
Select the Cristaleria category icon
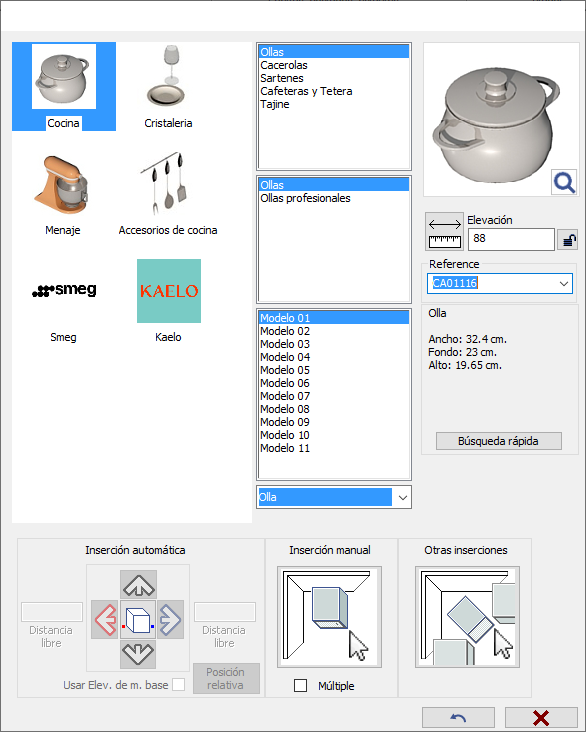169,76
